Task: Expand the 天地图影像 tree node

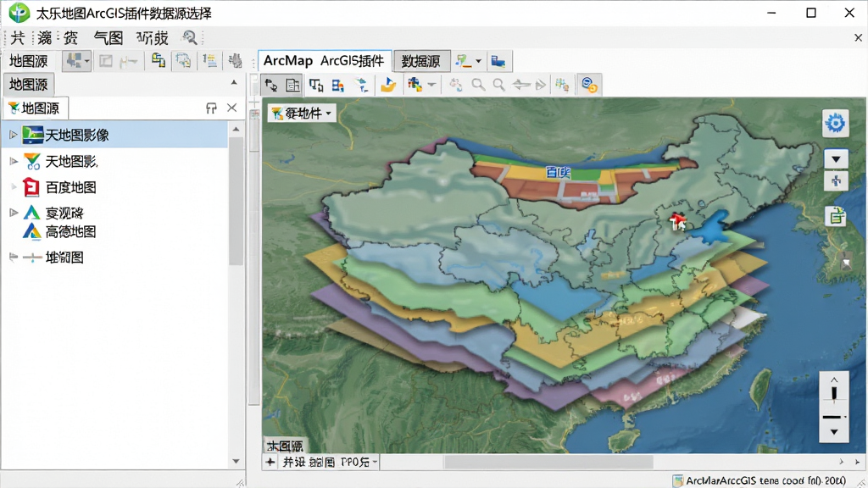Action: (14, 135)
